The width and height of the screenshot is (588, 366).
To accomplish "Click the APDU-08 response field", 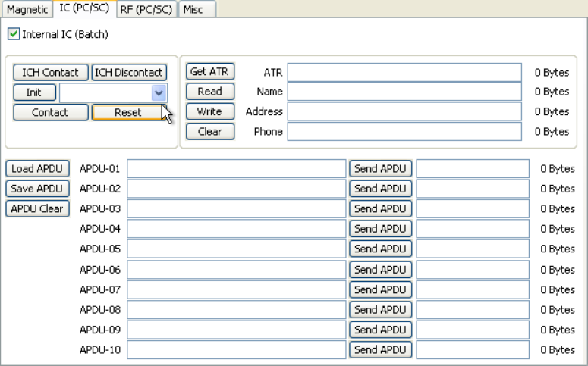I will pyautogui.click(x=473, y=310).
